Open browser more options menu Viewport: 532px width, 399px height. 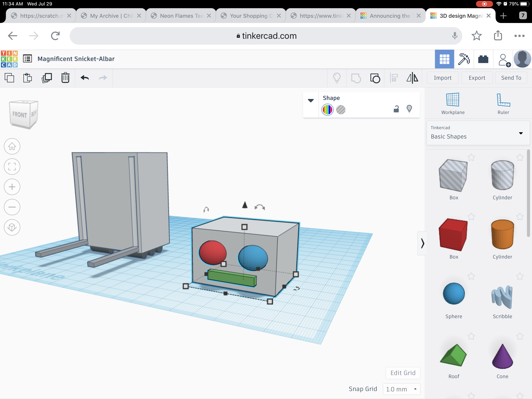tap(519, 36)
